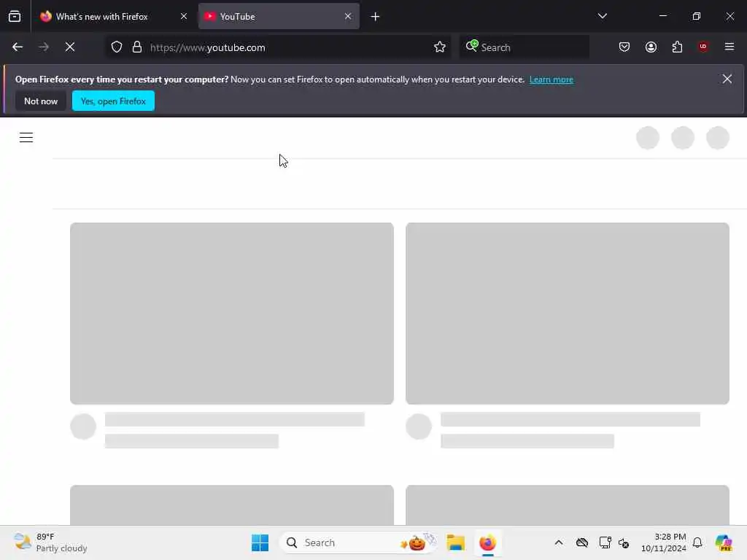Screen dimensions: 747x560
Task: Open the notification bell
Action: click(x=697, y=542)
